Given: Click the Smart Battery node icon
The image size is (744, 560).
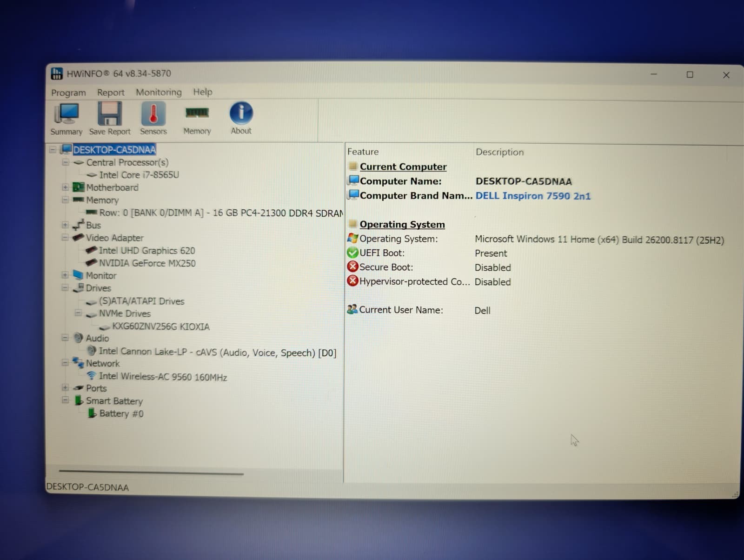Looking at the screenshot, I should point(79,400).
